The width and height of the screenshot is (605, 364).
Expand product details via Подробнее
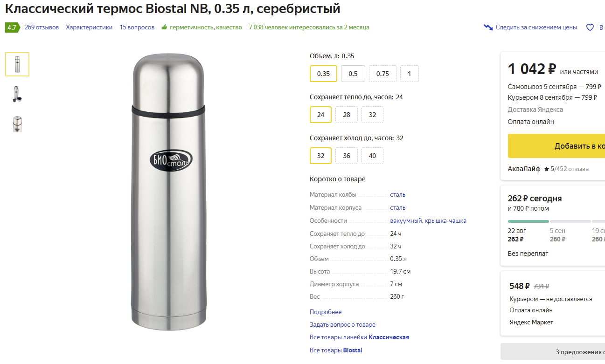click(326, 312)
